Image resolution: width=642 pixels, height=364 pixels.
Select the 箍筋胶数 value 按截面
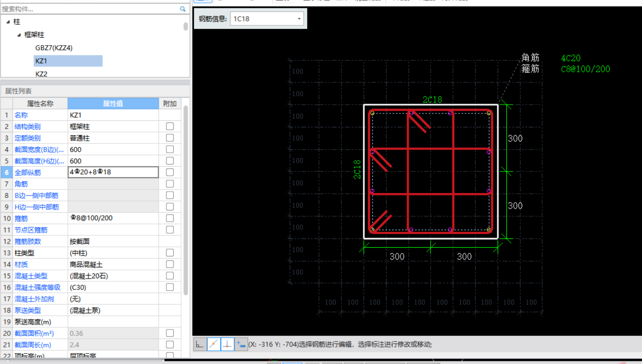pyautogui.click(x=113, y=241)
